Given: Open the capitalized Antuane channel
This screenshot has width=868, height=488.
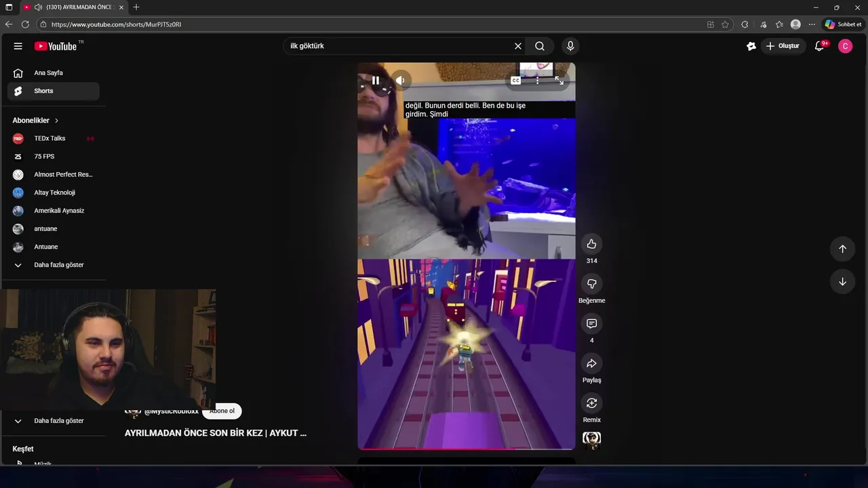Looking at the screenshot, I should [54, 247].
